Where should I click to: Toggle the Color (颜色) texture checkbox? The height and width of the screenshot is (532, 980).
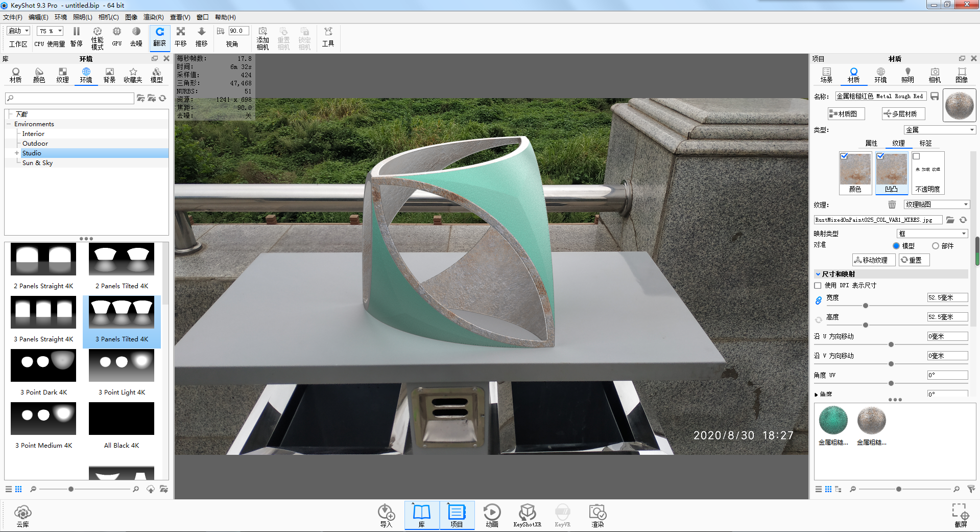coord(844,156)
